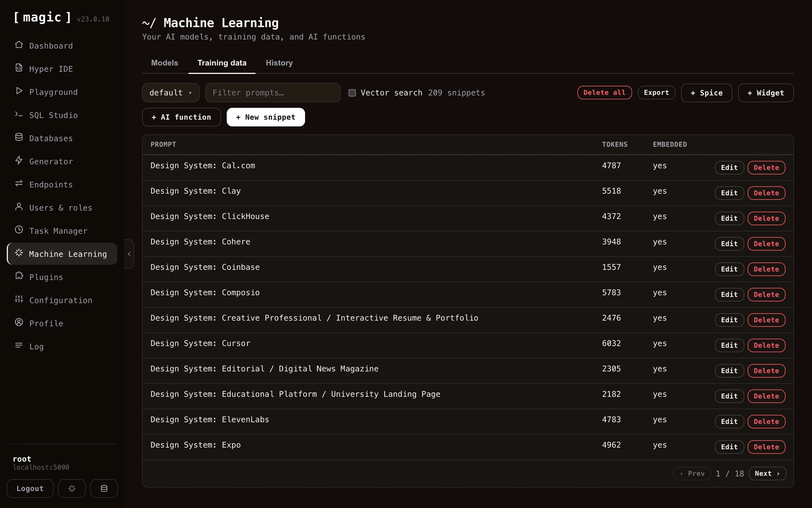Switch to the Models tab

point(164,63)
